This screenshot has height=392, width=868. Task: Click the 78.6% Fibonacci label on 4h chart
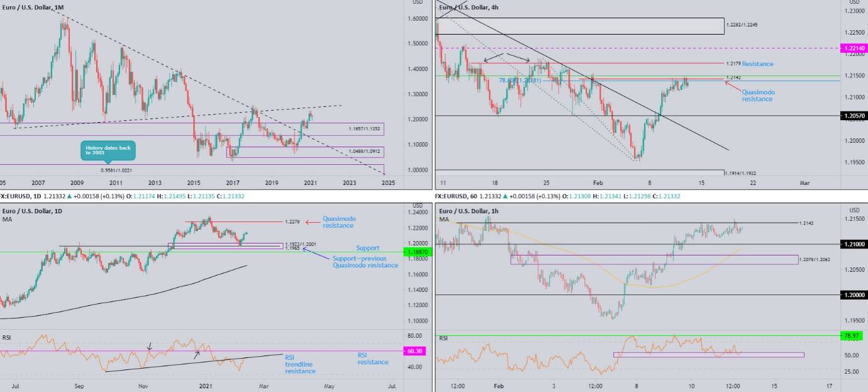tap(519, 81)
